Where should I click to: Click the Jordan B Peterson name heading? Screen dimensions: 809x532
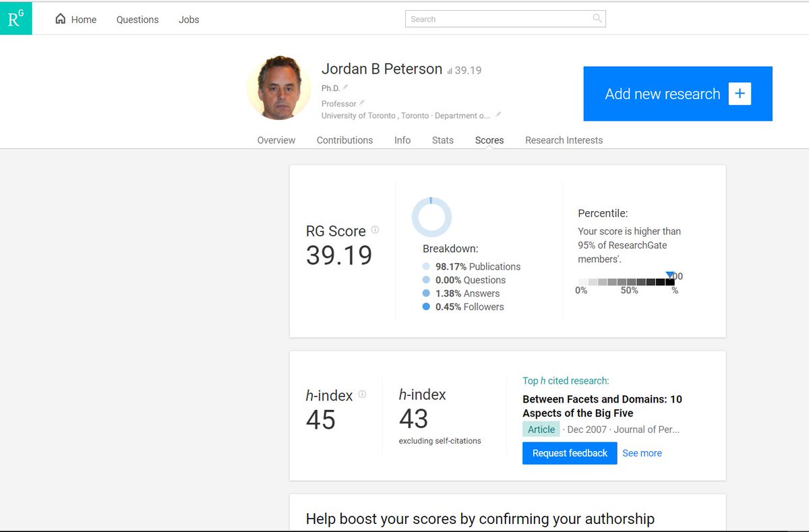click(382, 69)
